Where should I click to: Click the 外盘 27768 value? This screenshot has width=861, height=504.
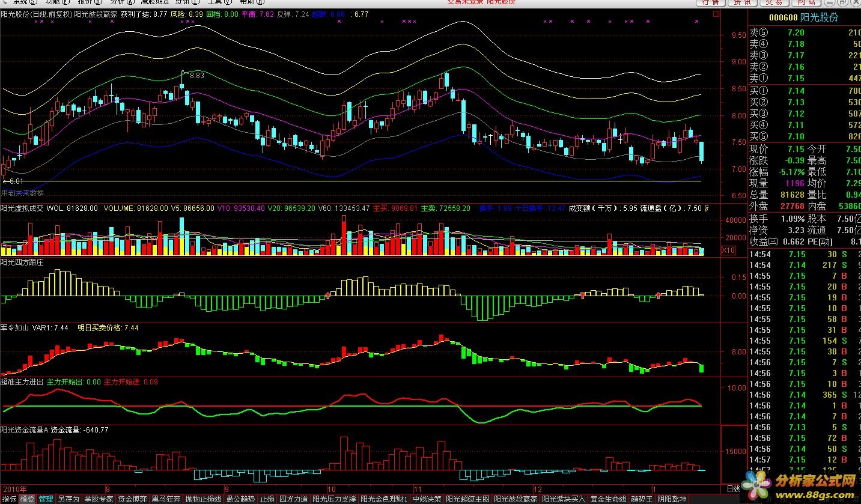pyautogui.click(x=791, y=206)
